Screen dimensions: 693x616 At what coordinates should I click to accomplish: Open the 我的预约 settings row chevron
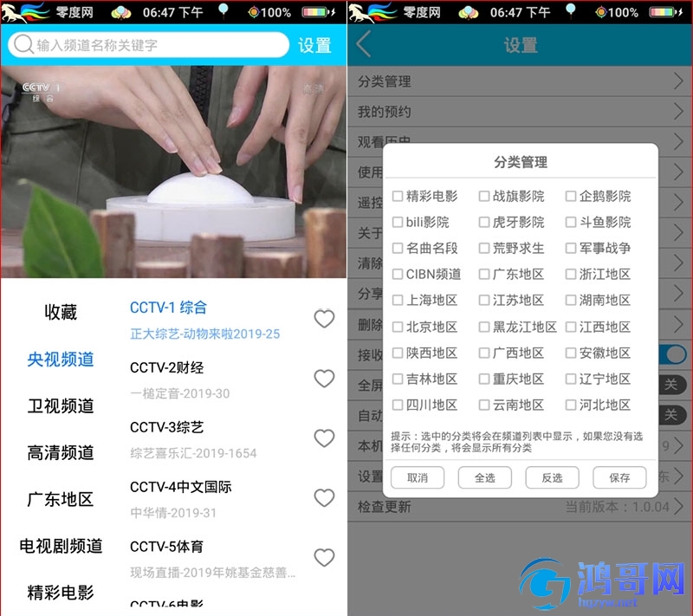pos(678,112)
